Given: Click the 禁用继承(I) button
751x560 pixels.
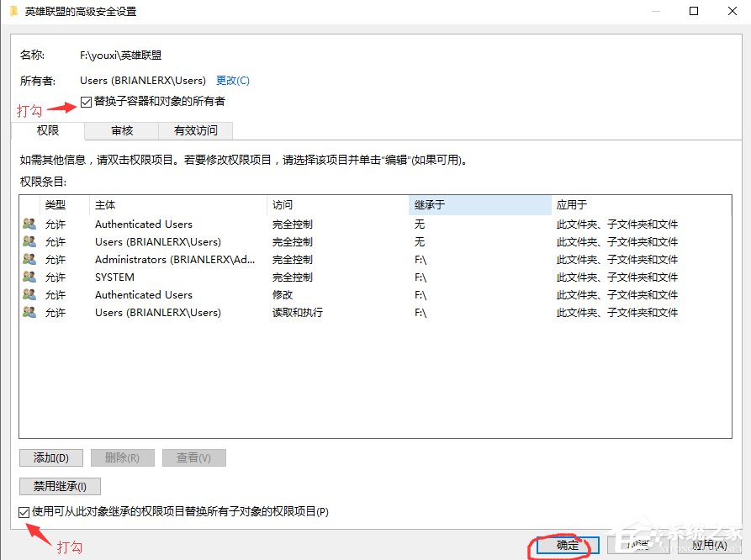Looking at the screenshot, I should (x=59, y=486).
